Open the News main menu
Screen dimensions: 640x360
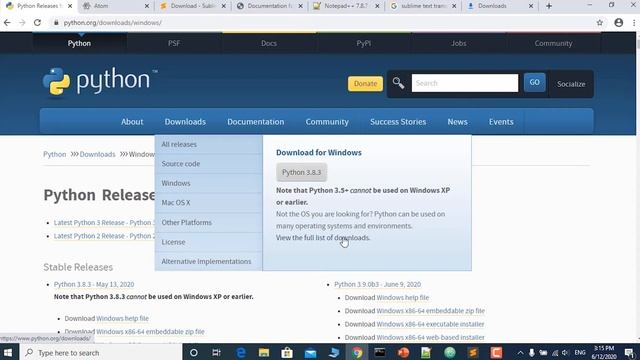pos(458,122)
